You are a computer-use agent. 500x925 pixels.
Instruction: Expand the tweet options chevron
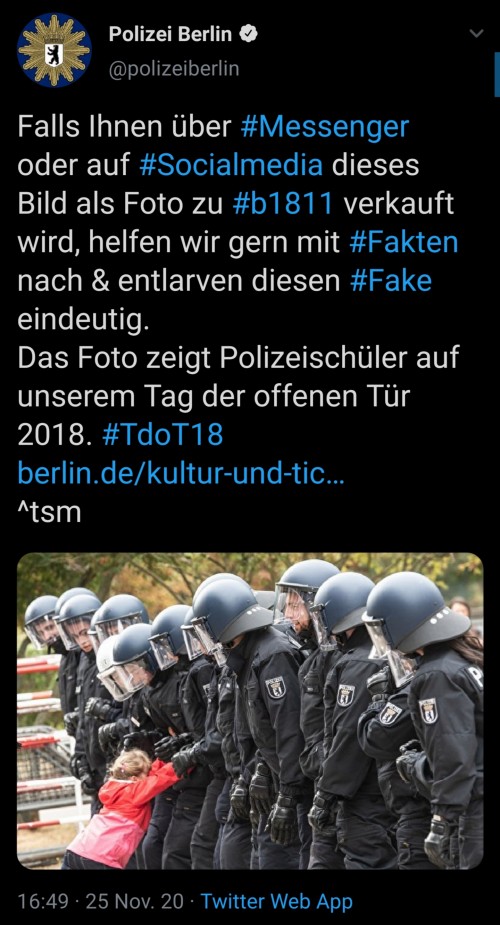coord(476,34)
